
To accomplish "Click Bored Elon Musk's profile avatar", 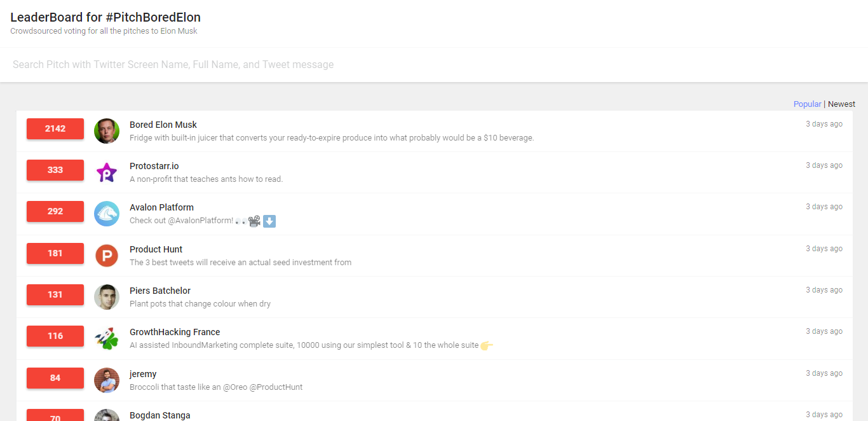I will coord(107,131).
